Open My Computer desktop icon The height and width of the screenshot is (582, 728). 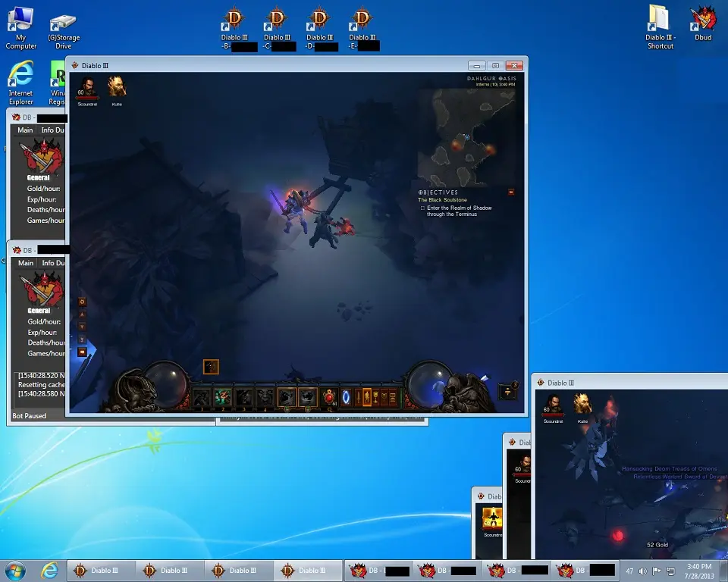click(x=21, y=28)
